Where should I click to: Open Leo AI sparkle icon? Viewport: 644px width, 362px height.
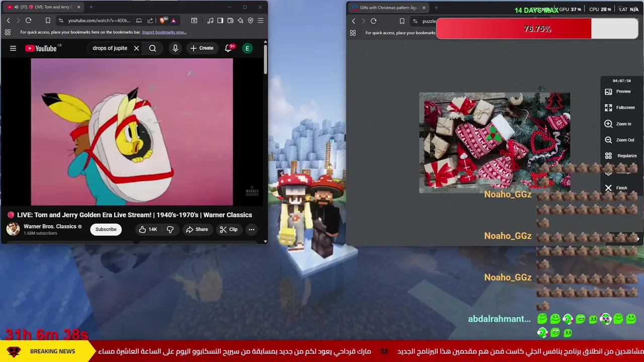pyautogui.click(x=240, y=21)
